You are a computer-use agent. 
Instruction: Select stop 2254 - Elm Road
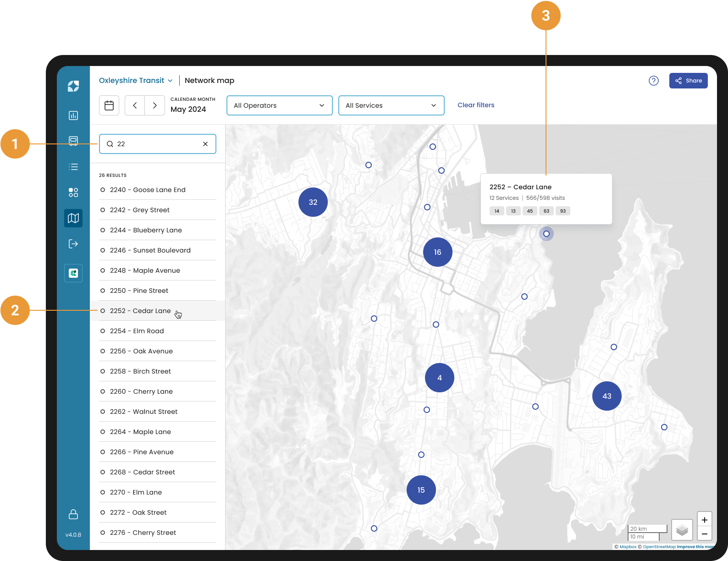tap(158, 331)
